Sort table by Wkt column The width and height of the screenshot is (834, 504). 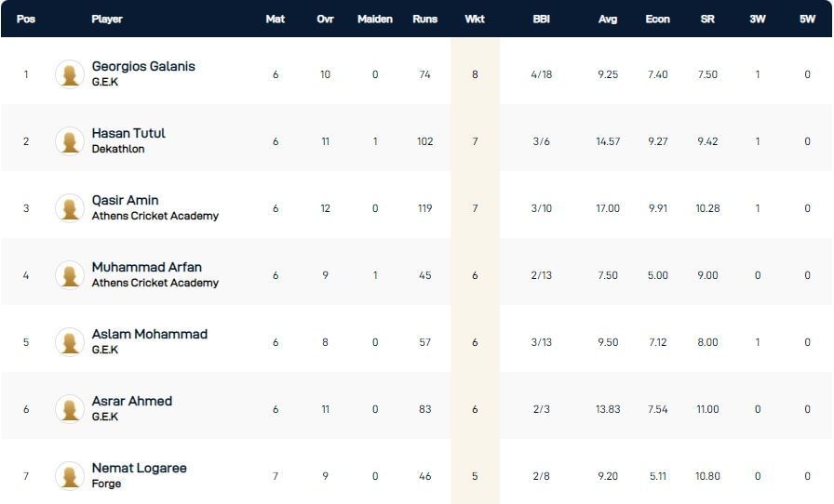pos(475,19)
